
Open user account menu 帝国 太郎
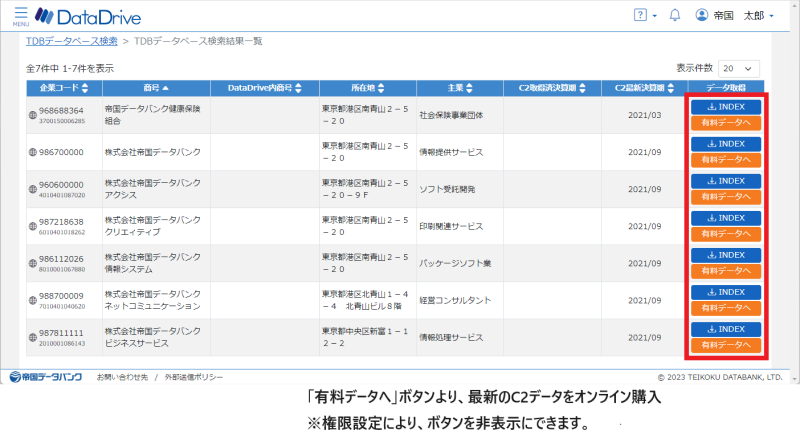point(735,16)
